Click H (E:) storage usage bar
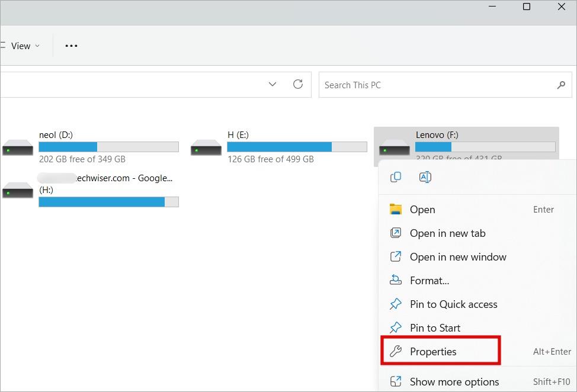The height and width of the screenshot is (392, 577). click(297, 147)
